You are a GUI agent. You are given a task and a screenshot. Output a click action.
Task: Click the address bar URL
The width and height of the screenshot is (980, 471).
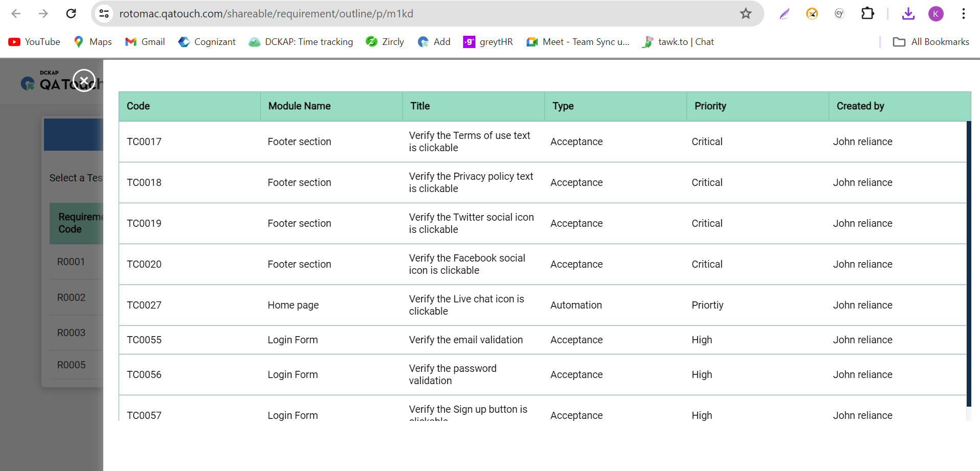(x=266, y=14)
